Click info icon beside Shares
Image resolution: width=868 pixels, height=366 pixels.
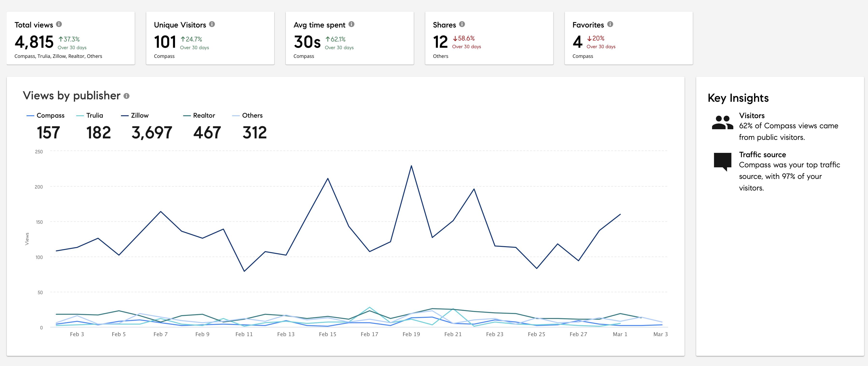pos(462,24)
